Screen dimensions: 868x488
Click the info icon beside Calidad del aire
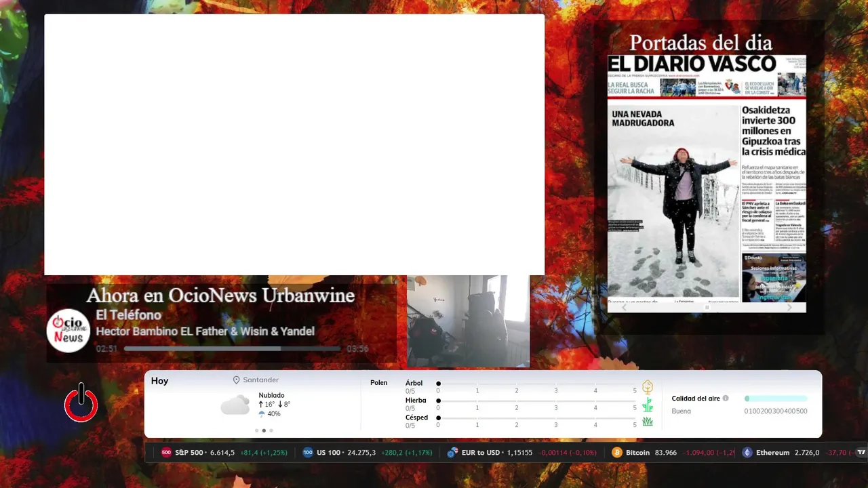[x=726, y=399]
